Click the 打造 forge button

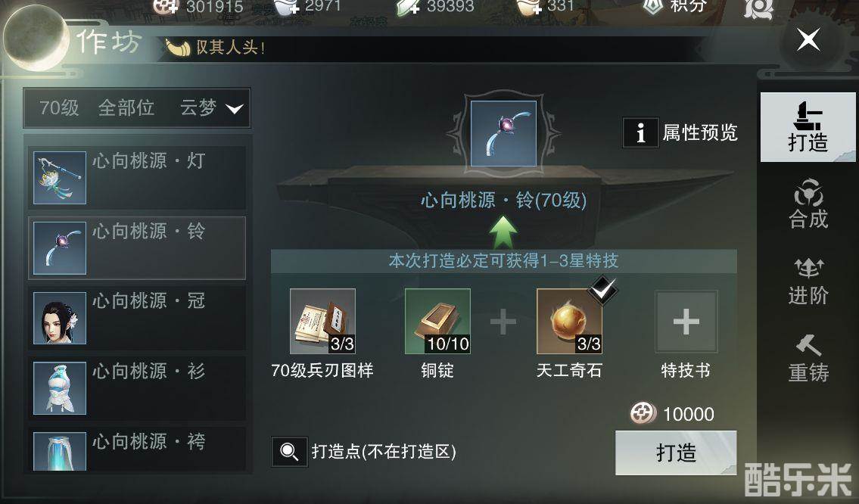click(x=676, y=453)
